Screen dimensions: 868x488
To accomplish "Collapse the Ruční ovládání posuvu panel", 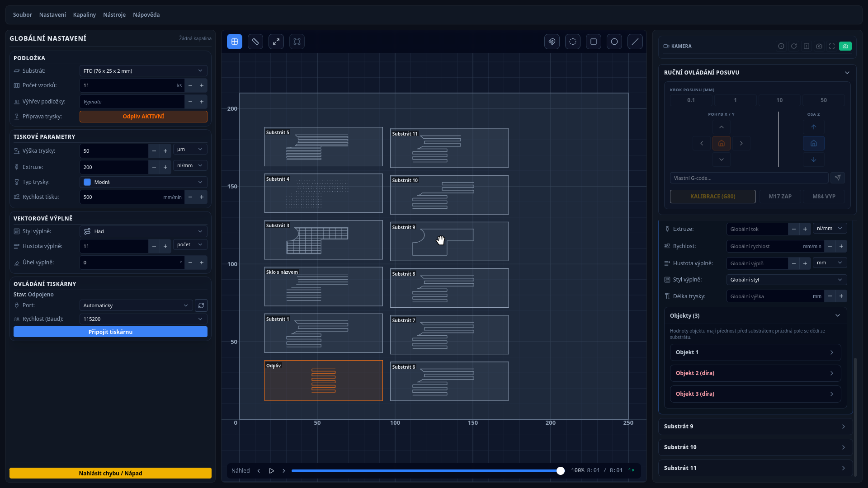I will point(847,72).
